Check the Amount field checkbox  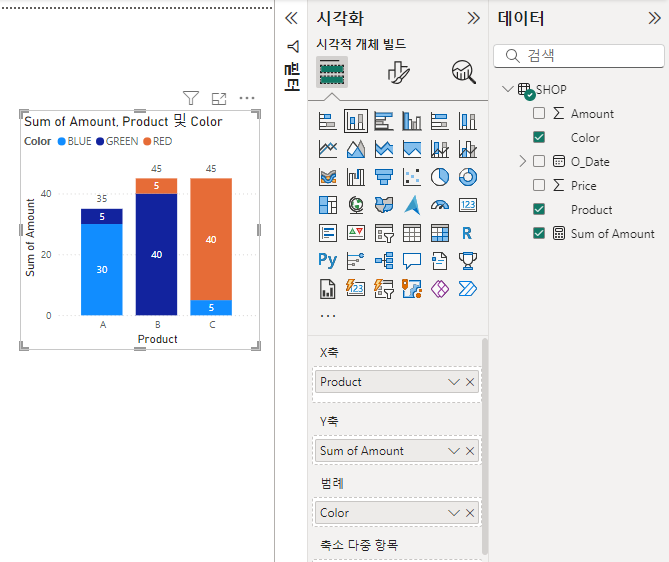click(539, 113)
